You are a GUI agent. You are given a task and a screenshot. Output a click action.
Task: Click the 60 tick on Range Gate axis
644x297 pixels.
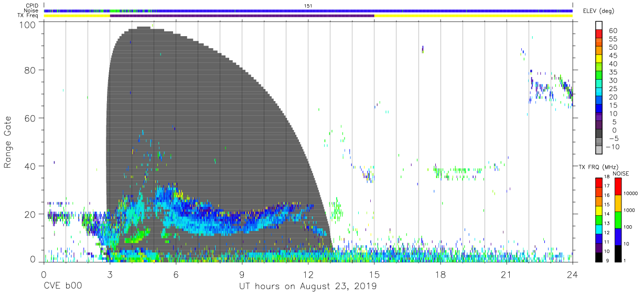pyautogui.click(x=29, y=118)
